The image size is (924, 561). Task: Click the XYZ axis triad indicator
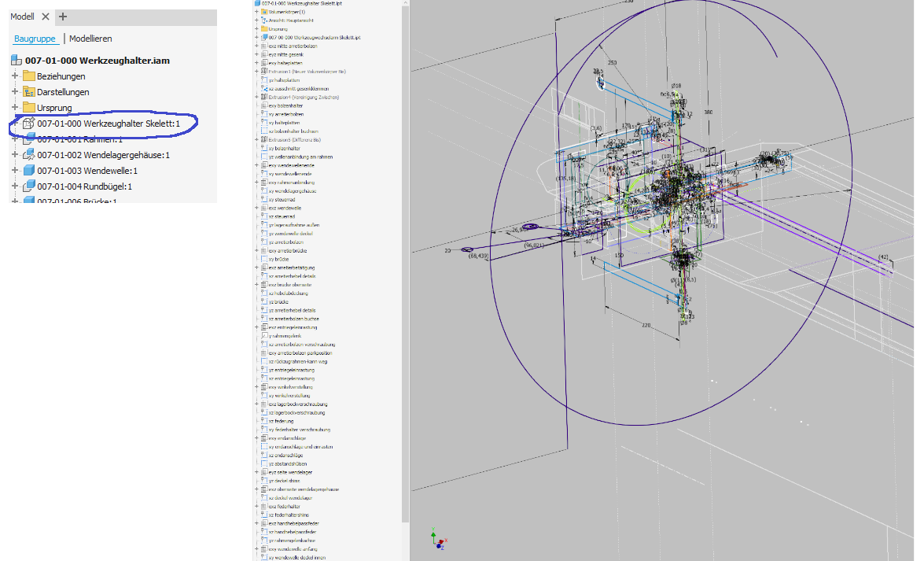coord(439,539)
